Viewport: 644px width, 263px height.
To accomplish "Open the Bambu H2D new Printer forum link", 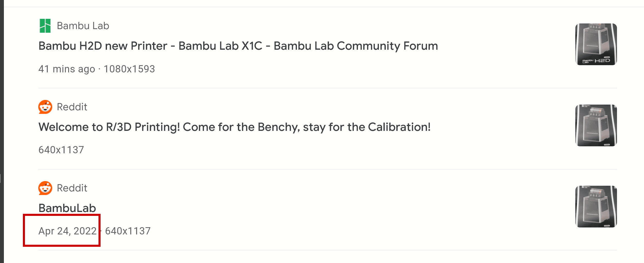I will [x=238, y=46].
